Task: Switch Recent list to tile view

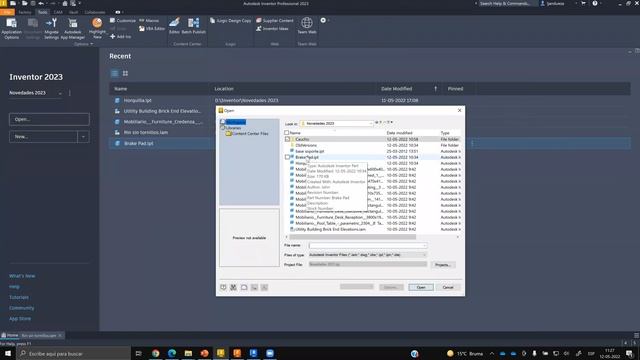Action: tap(125, 73)
